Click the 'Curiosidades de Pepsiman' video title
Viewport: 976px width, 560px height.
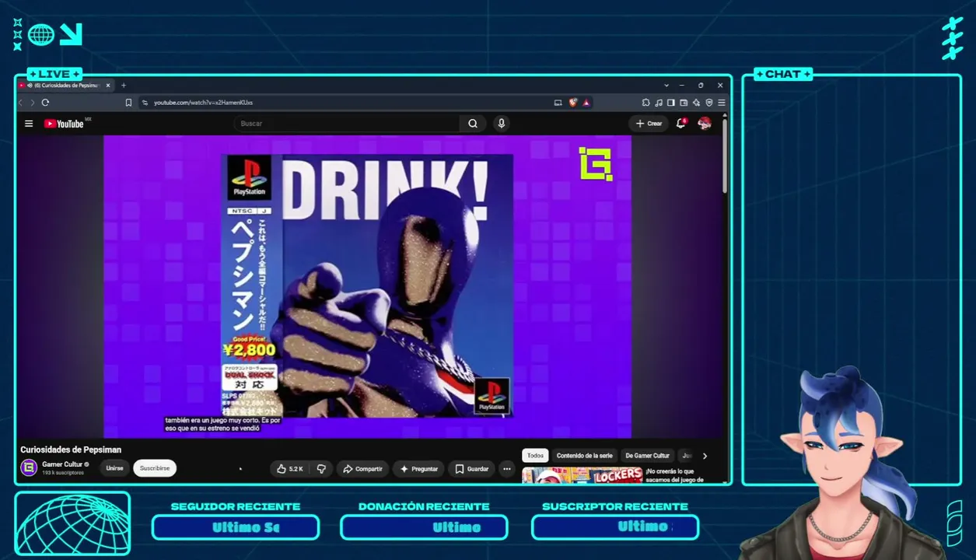pyautogui.click(x=71, y=450)
